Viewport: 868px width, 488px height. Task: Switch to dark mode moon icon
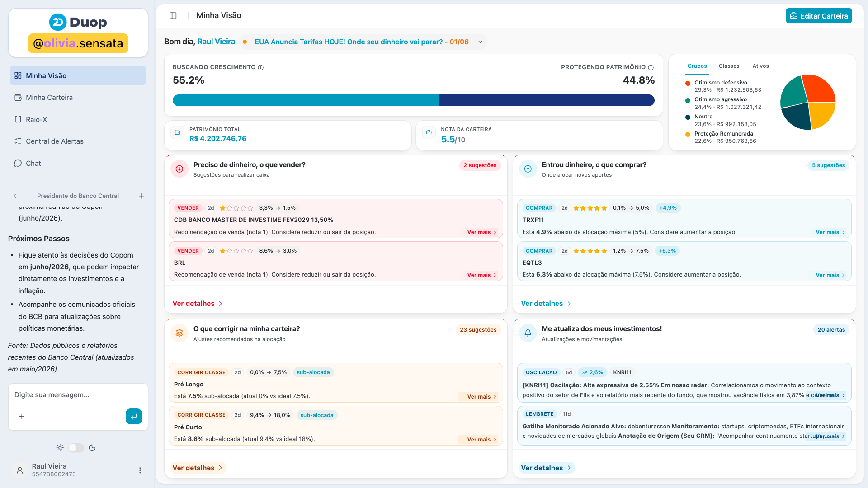[92, 448]
